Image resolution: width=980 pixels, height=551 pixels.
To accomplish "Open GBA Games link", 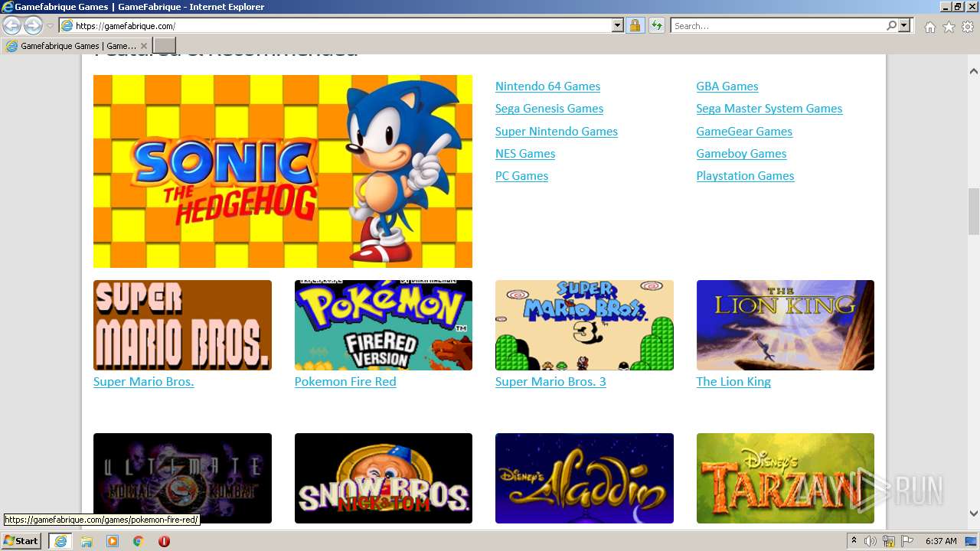I will pyautogui.click(x=727, y=86).
